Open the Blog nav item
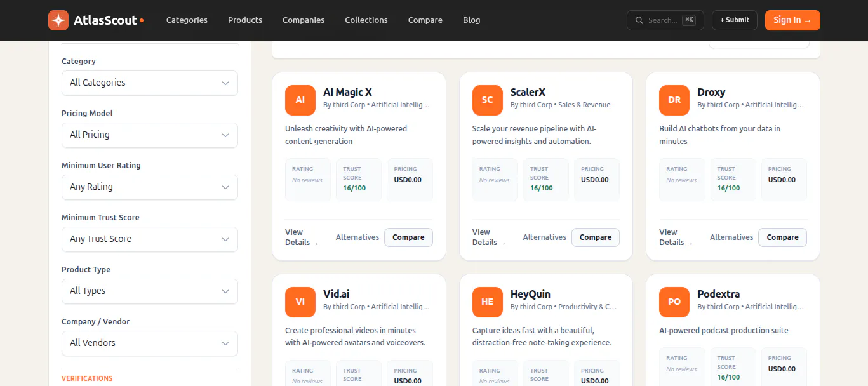 pyautogui.click(x=472, y=20)
